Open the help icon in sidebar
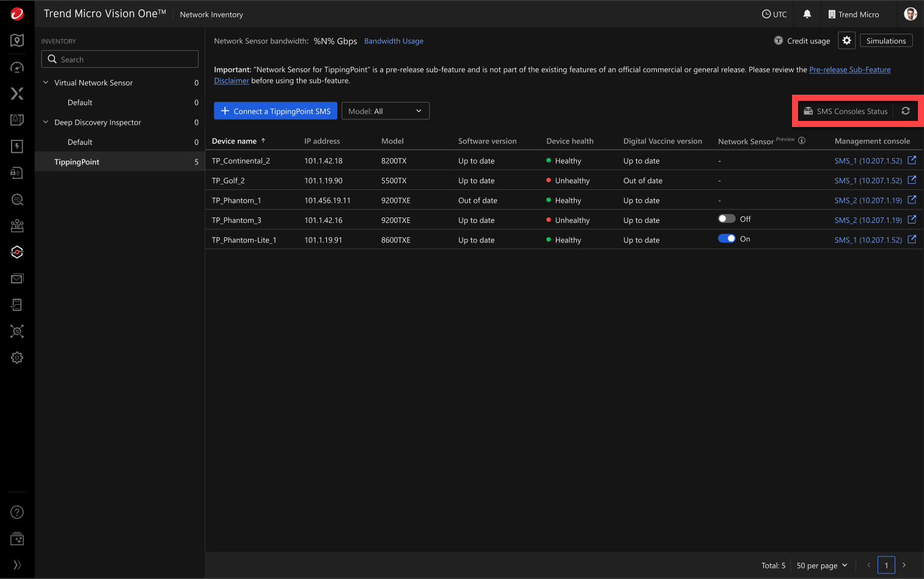The image size is (924, 579). click(x=17, y=512)
